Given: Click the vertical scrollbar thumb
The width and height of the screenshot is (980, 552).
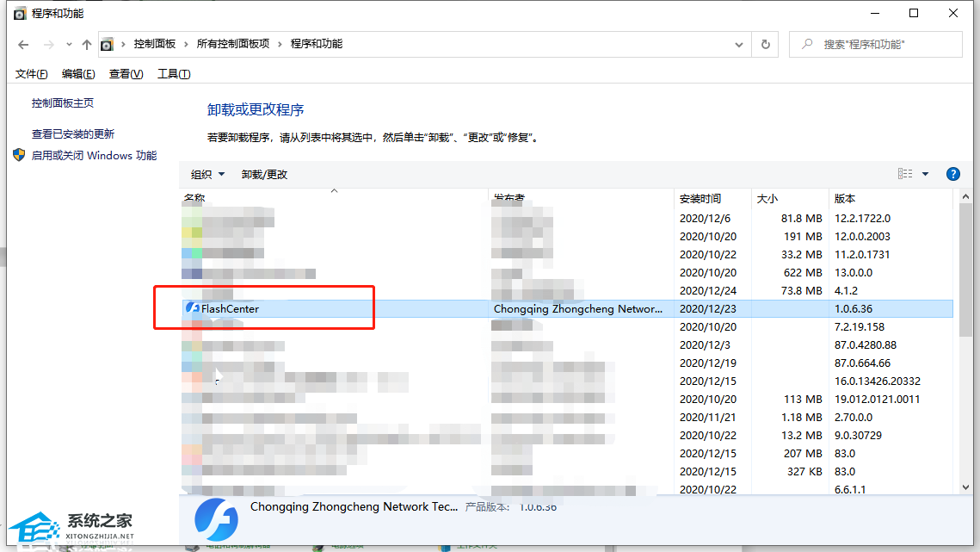Looking at the screenshot, I should click(x=965, y=270).
